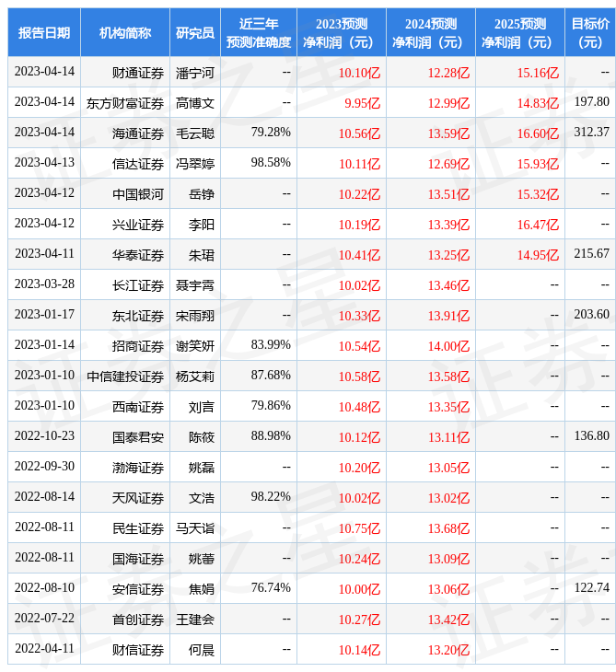This screenshot has height=672, width=616.
Task: Click the 目标价 column header
Action: point(590,32)
